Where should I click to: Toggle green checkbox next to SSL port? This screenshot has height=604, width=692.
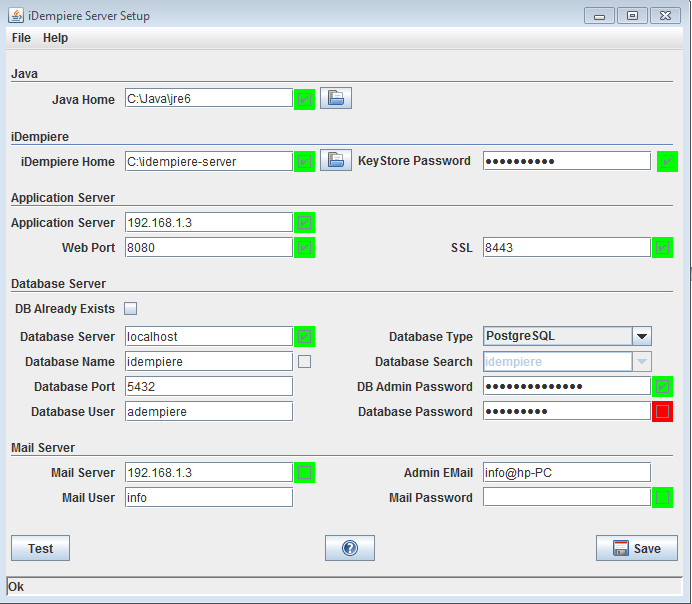pos(662,248)
